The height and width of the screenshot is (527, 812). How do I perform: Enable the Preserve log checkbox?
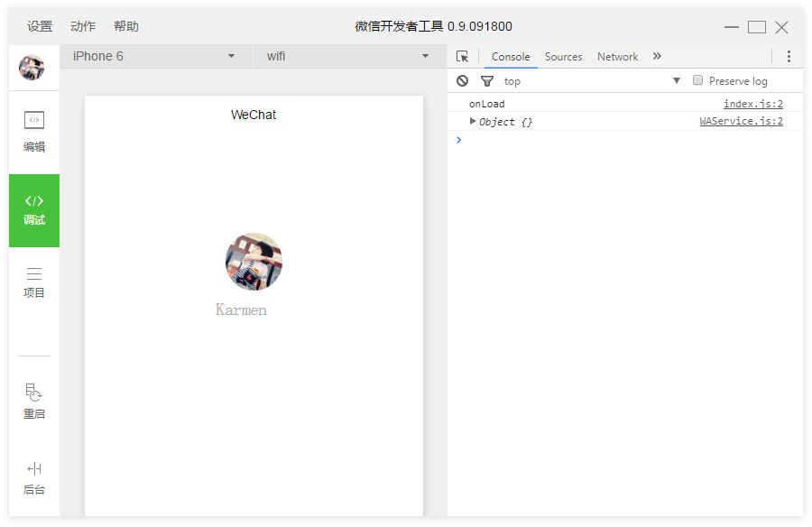[x=697, y=80]
